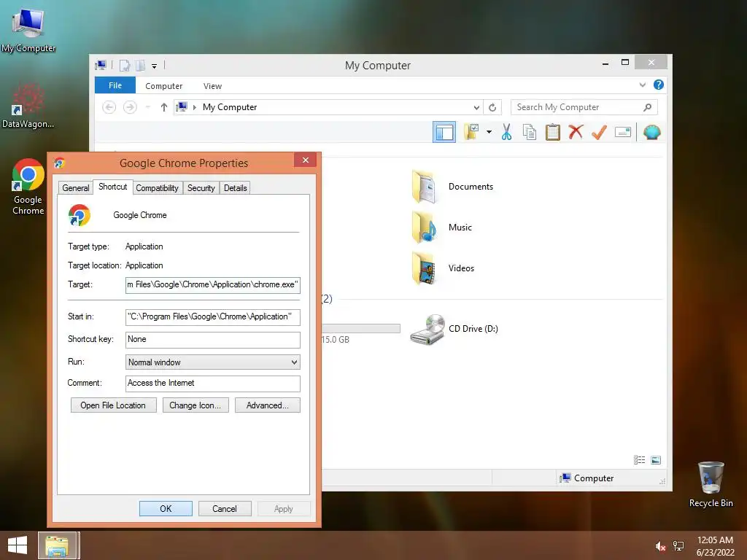Viewport: 747px width, 560px height.
Task: Select the Videos folder
Action: point(443,268)
